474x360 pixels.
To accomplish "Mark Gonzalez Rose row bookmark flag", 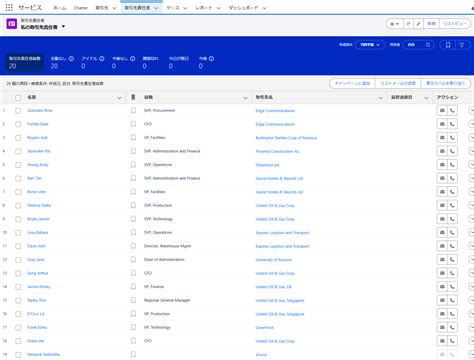I will [133, 110].
